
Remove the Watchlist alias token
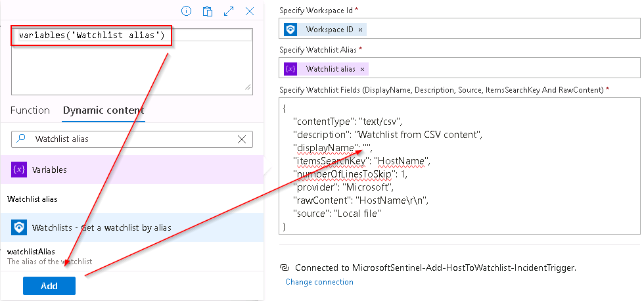(x=362, y=69)
